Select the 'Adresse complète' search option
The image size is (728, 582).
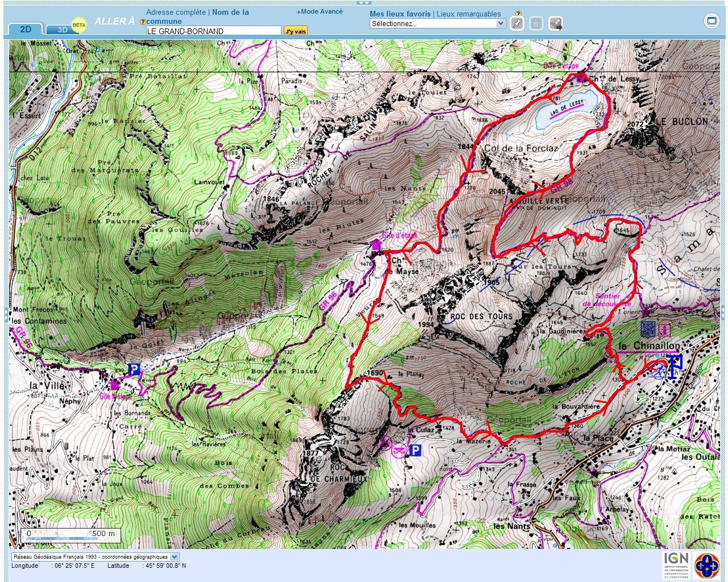[176, 12]
